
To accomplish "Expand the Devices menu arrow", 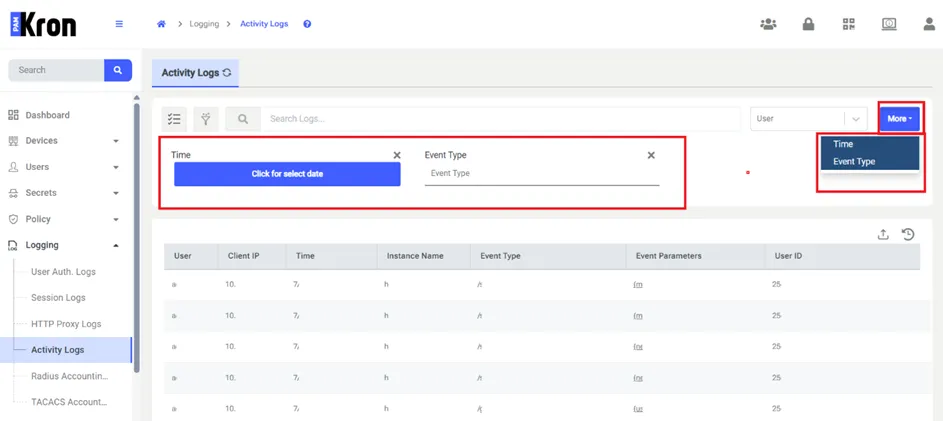I will point(116,141).
